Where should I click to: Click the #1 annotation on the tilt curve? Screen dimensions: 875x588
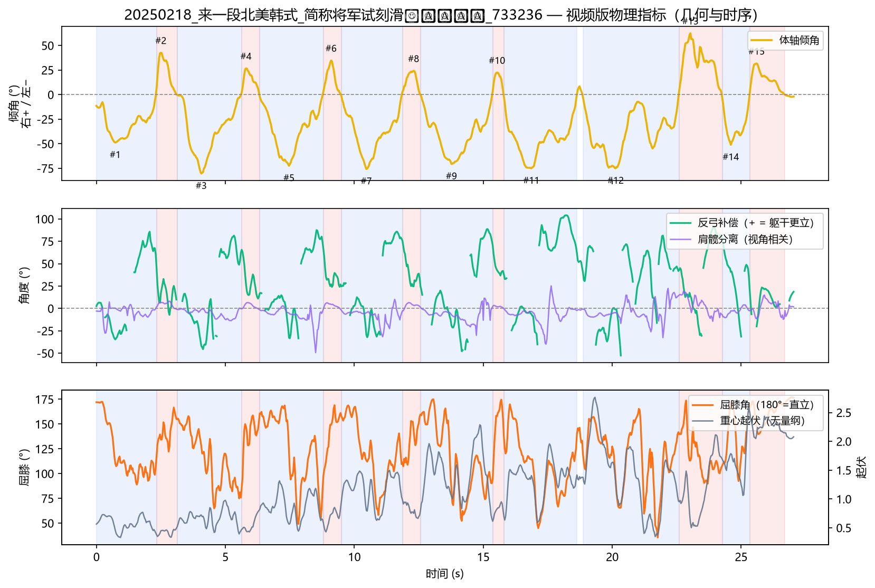[x=115, y=155]
